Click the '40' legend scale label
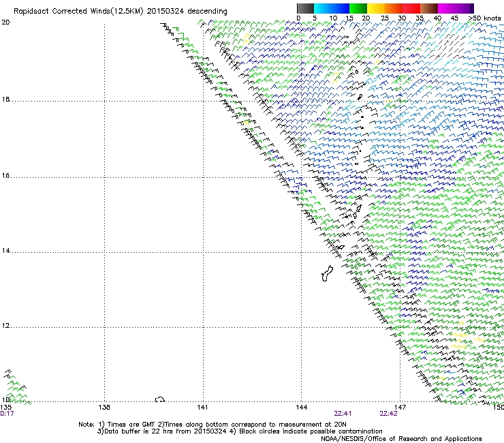 (x=437, y=18)
